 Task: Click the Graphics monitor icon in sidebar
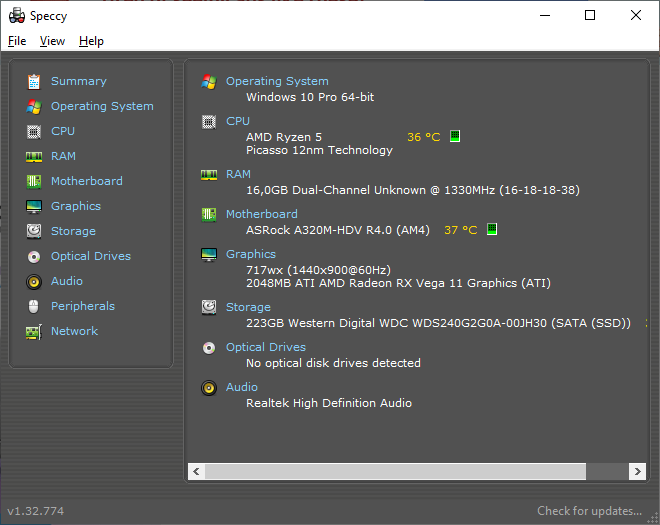pos(34,207)
